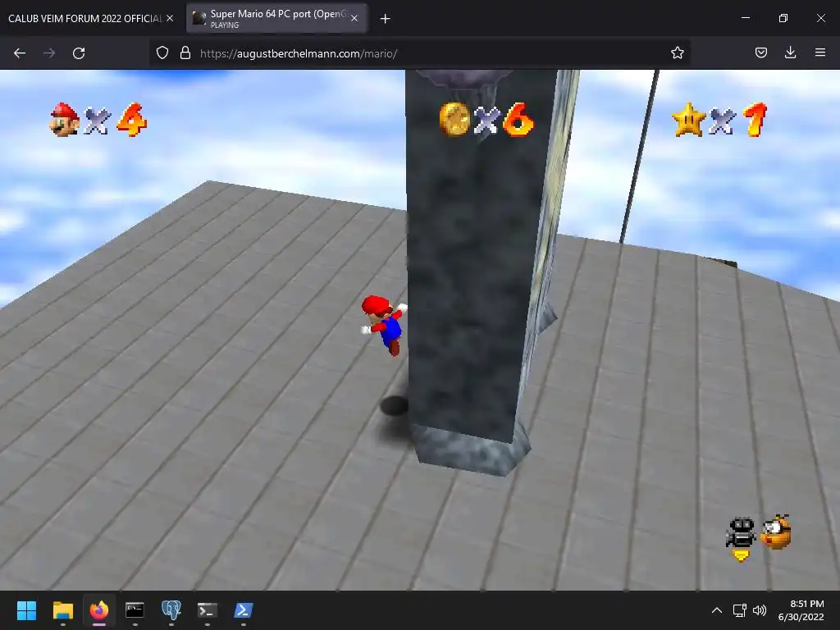The width and height of the screenshot is (840, 630).
Task: Click the lives count number 4
Action: [x=132, y=120]
